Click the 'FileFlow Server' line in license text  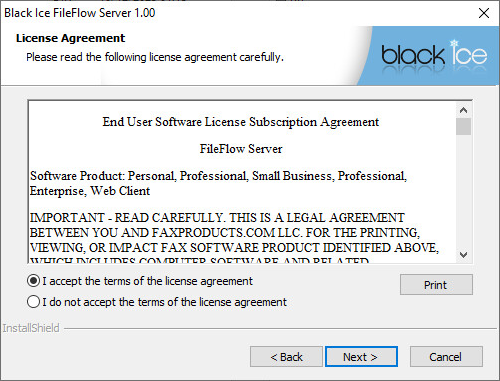241,149
